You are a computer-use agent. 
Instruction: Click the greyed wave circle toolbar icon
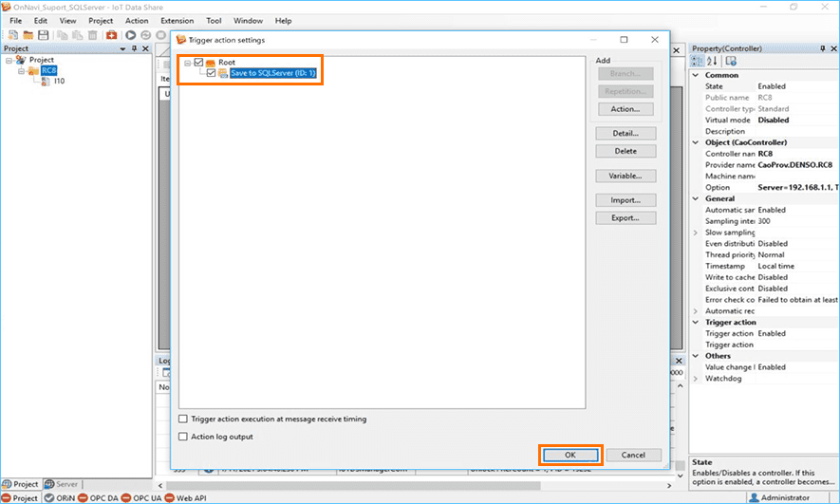pyautogui.click(x=146, y=35)
